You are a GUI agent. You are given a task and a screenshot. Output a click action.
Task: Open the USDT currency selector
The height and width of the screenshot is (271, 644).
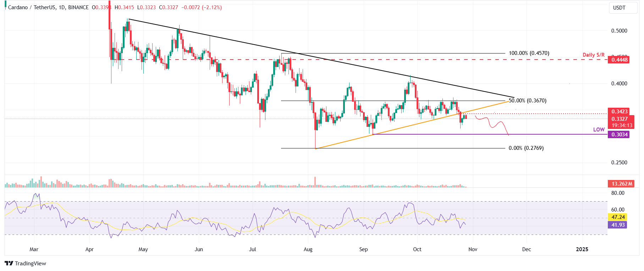[x=623, y=8]
